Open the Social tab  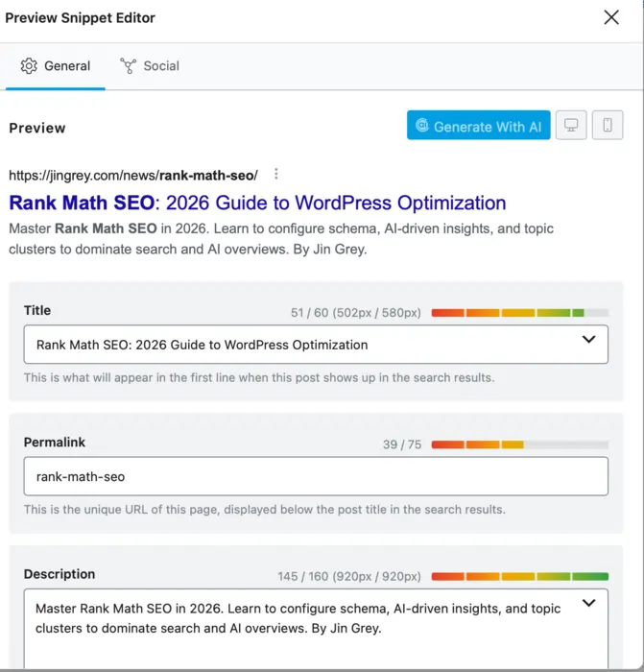(150, 66)
